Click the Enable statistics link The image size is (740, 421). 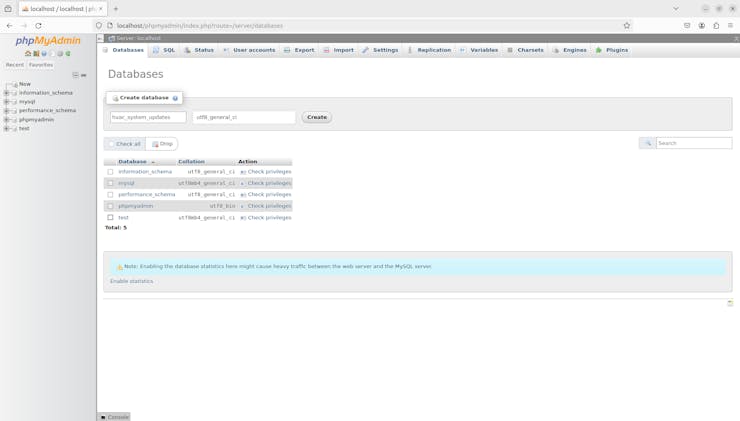(132, 281)
